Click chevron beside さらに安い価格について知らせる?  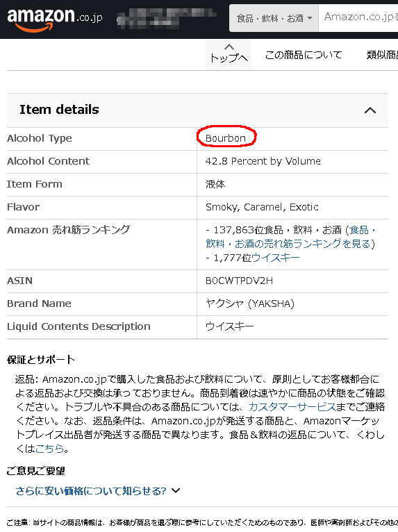point(176,490)
